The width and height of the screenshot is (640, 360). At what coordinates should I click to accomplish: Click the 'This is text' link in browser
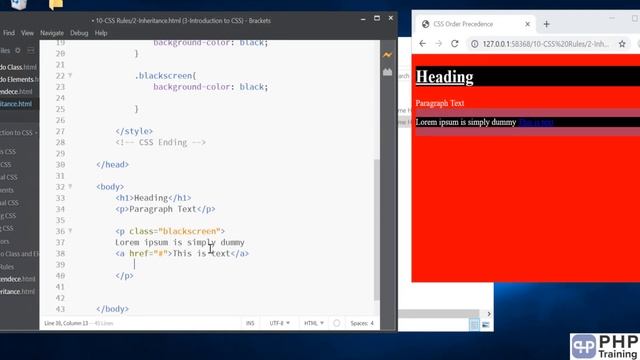pyautogui.click(x=536, y=122)
